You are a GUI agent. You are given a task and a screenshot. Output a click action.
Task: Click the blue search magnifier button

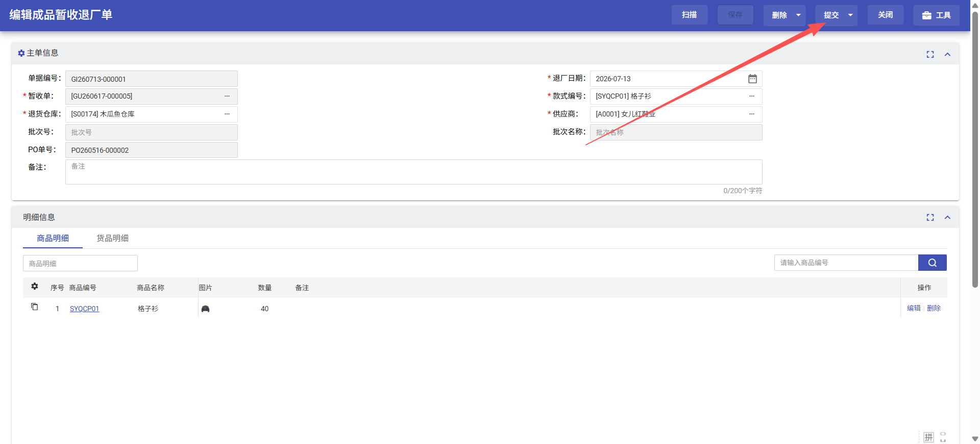click(933, 263)
